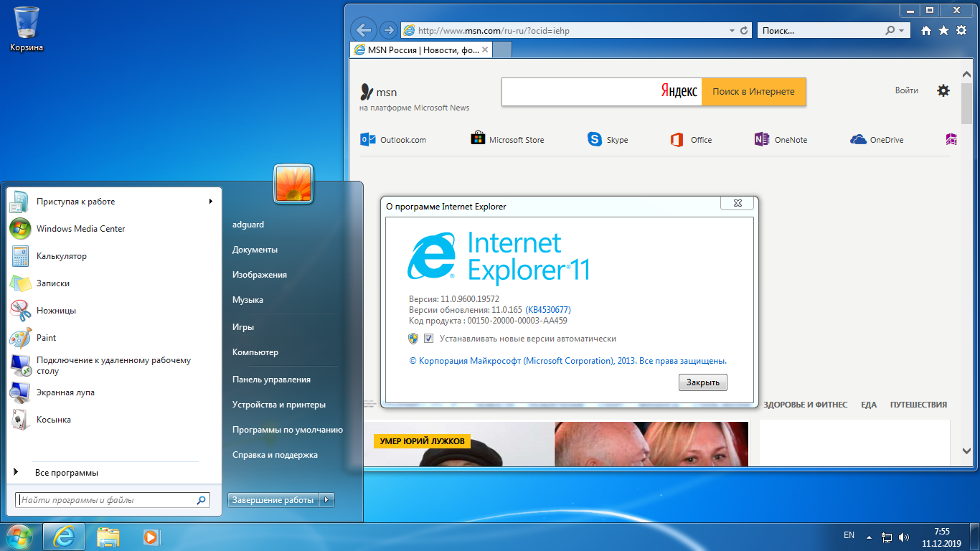Open the KB4530677 update link

pyautogui.click(x=548, y=310)
